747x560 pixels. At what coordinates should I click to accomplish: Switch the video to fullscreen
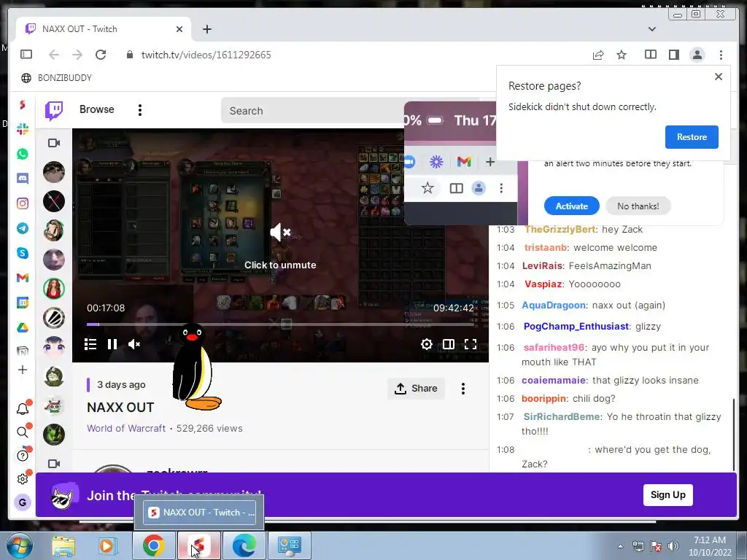471,344
